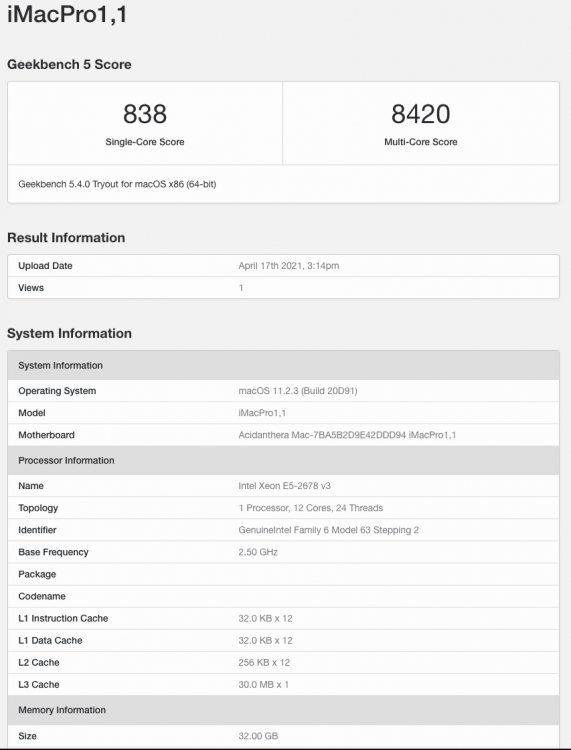Click the gray System Information table header

pos(283,365)
